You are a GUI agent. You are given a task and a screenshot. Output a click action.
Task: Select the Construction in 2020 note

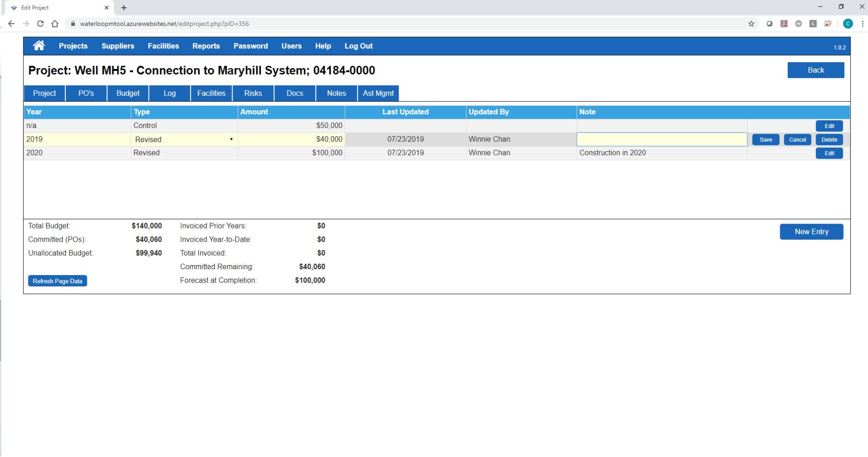tap(613, 153)
